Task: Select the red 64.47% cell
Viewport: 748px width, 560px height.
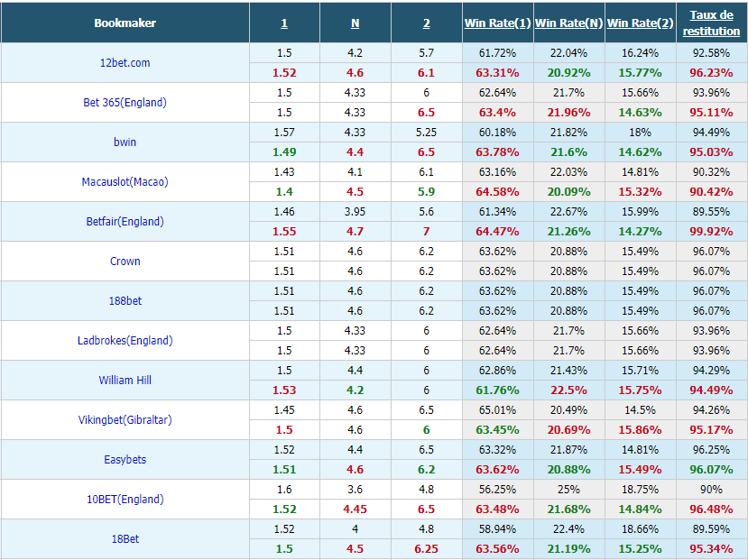Action: (x=497, y=232)
